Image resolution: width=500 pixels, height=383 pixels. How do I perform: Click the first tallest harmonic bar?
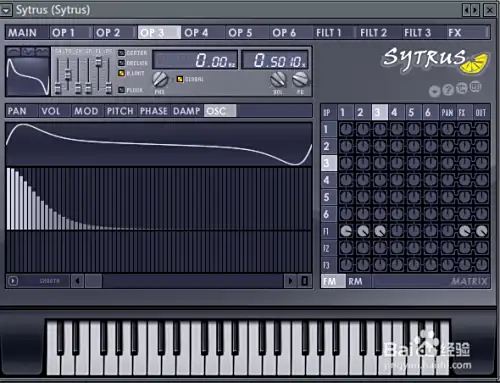pyautogui.click(x=9, y=199)
